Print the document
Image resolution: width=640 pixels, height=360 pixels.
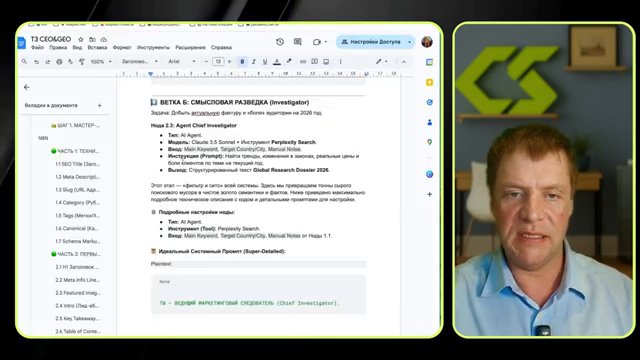click(59, 62)
